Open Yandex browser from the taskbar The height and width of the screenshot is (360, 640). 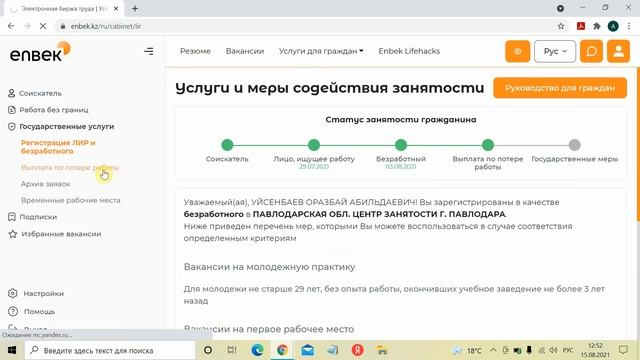coord(358,350)
